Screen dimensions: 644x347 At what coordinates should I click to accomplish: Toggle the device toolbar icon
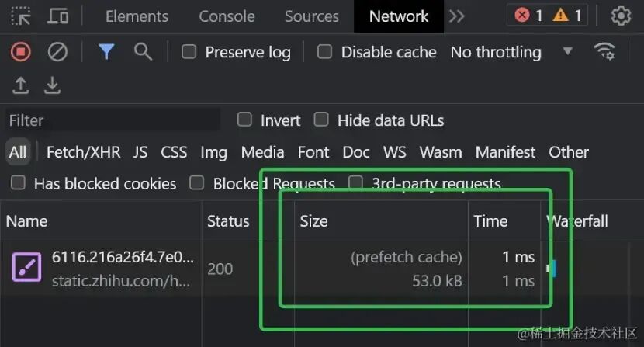click(58, 16)
